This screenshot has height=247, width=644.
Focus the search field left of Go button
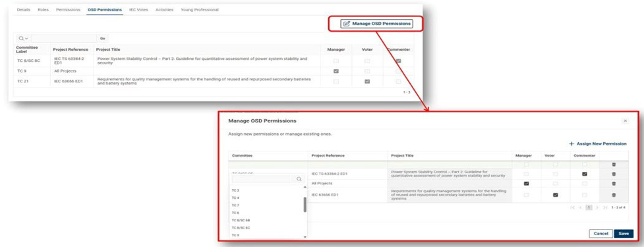point(64,38)
